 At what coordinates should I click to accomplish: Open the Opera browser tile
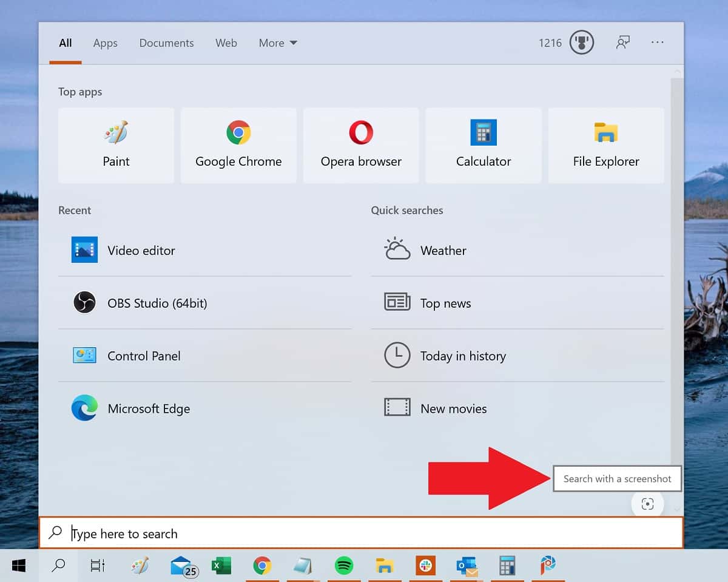click(361, 146)
